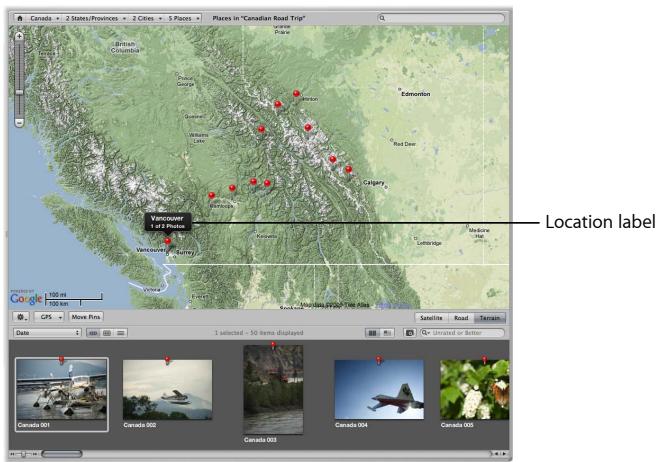This screenshot has width=659, height=462.
Task: Click the Vancouver location label
Action: tap(168, 222)
